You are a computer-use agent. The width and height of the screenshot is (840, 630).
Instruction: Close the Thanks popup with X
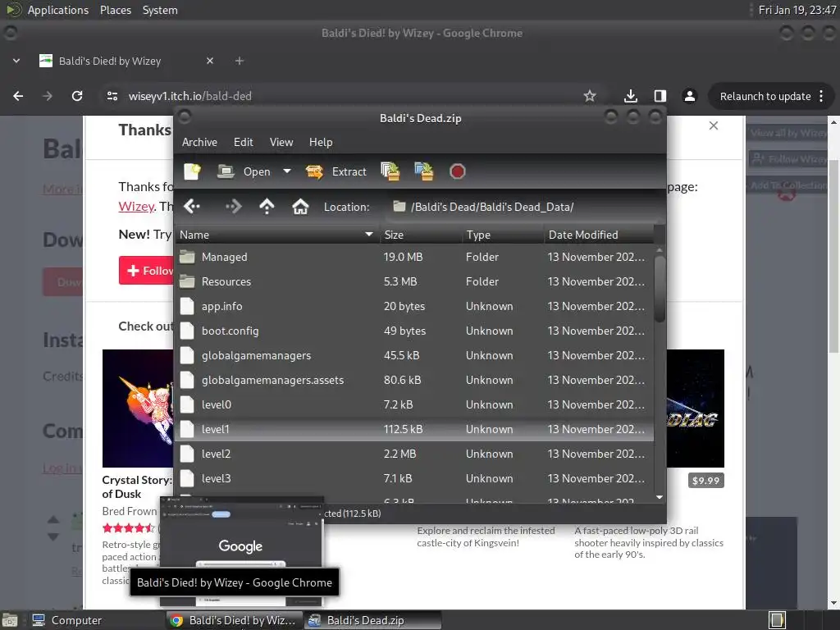tap(714, 126)
